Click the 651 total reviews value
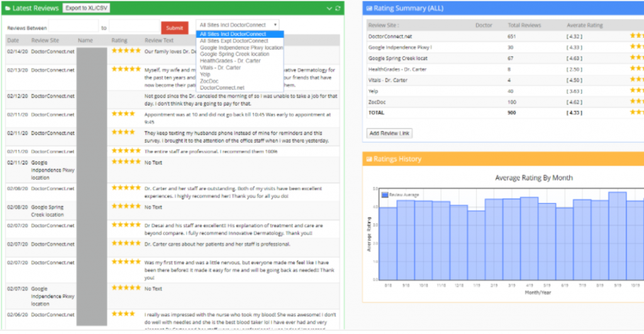Image resolution: width=644 pixels, height=334 pixels. tap(511, 36)
